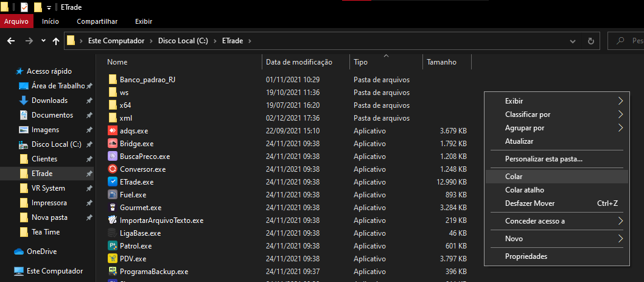Switch to the Exibir ribbon tab
Viewport: 644px width, 282px height.
[144, 21]
